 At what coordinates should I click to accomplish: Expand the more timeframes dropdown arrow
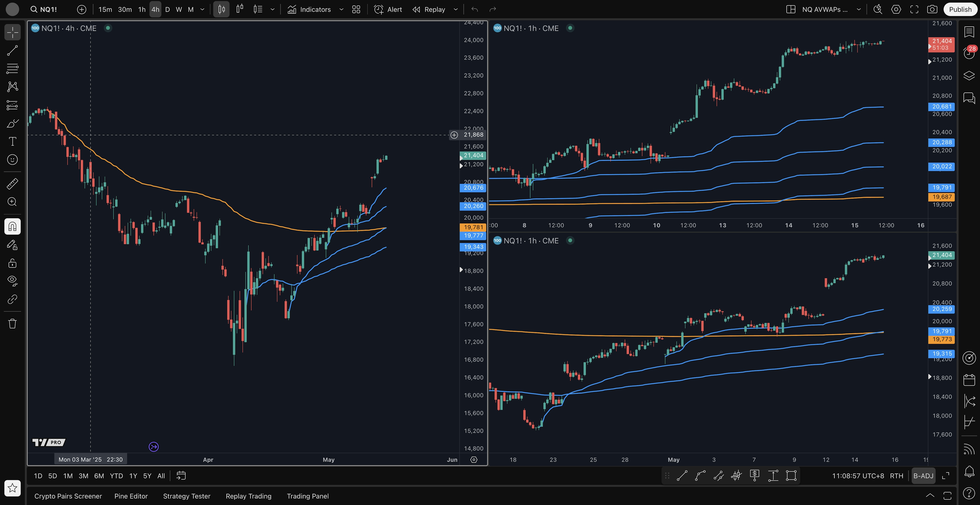(202, 9)
